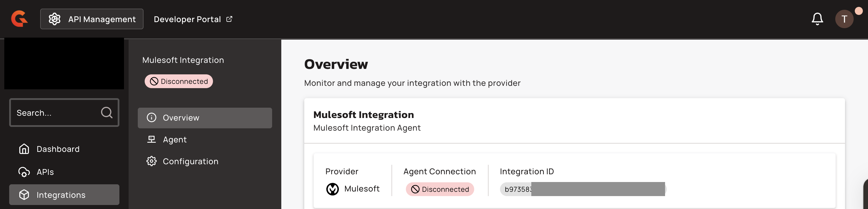
Task: Open the Developer Portal link
Action: pos(193,19)
